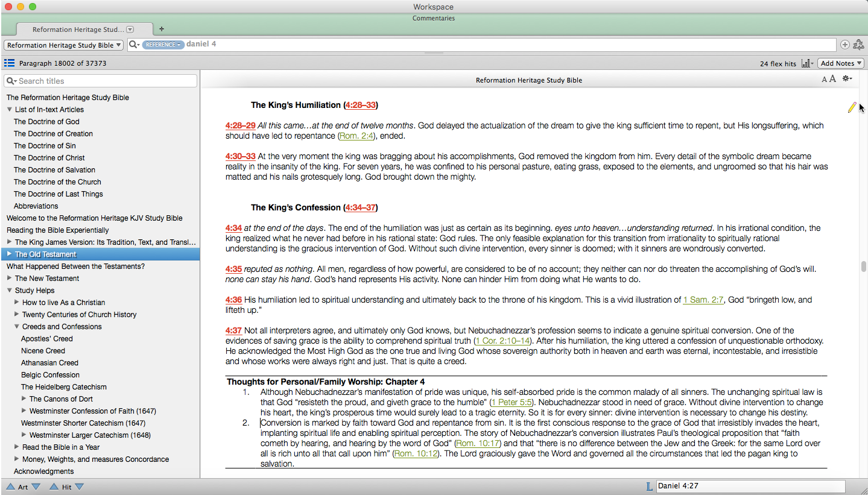Viewport: 868px width, 495px height.
Task: Expand Read the Bible in a Year
Action: click(x=17, y=447)
